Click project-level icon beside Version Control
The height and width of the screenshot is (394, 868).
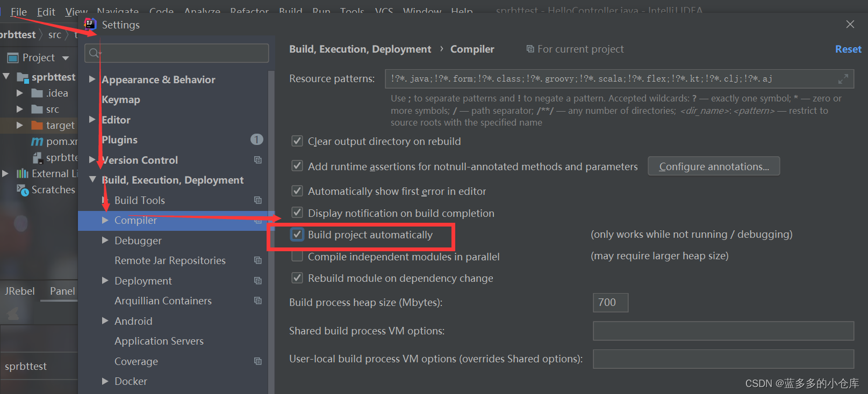(258, 160)
